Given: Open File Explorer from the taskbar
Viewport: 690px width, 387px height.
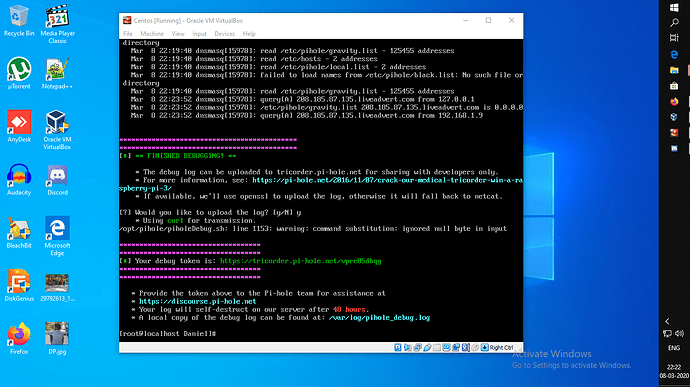Looking at the screenshot, I should (x=674, y=70).
